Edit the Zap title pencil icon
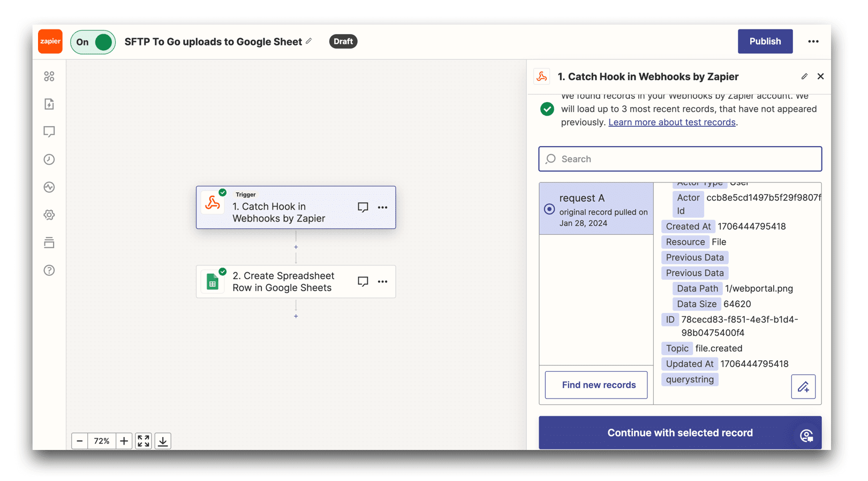Image resolution: width=868 pixels, height=481 pixels. click(x=309, y=41)
